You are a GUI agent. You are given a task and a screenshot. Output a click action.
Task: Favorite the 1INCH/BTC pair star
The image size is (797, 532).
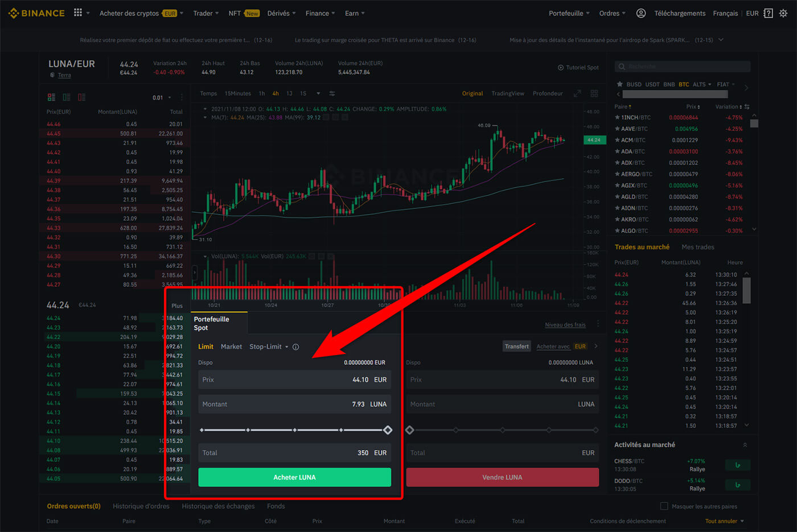tap(617, 117)
